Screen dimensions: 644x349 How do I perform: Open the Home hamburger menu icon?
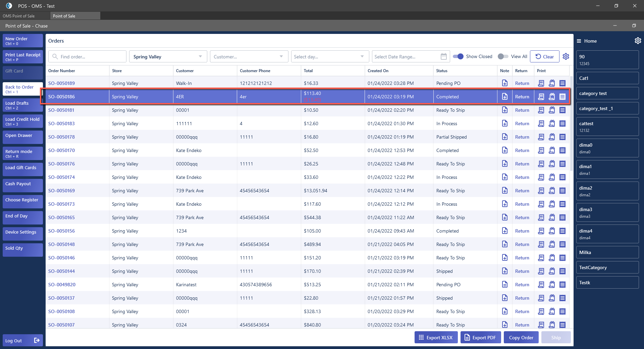click(579, 41)
